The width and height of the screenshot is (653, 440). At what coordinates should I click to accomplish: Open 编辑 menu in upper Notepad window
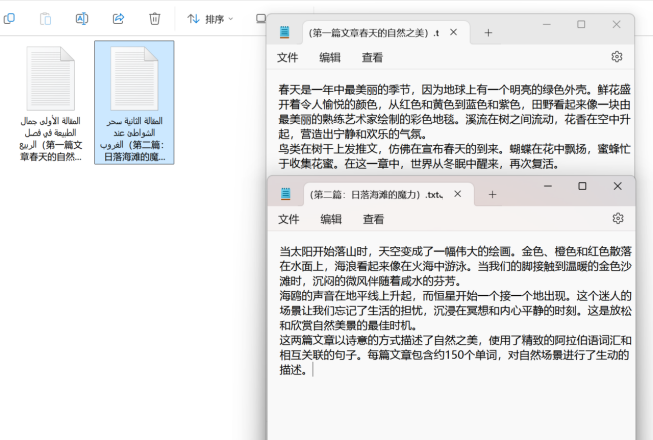click(330, 57)
